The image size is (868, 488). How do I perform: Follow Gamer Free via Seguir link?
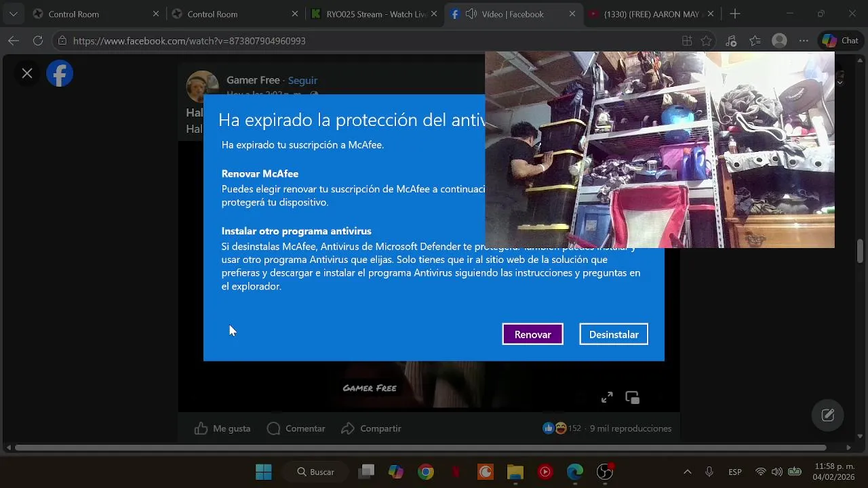(x=302, y=80)
